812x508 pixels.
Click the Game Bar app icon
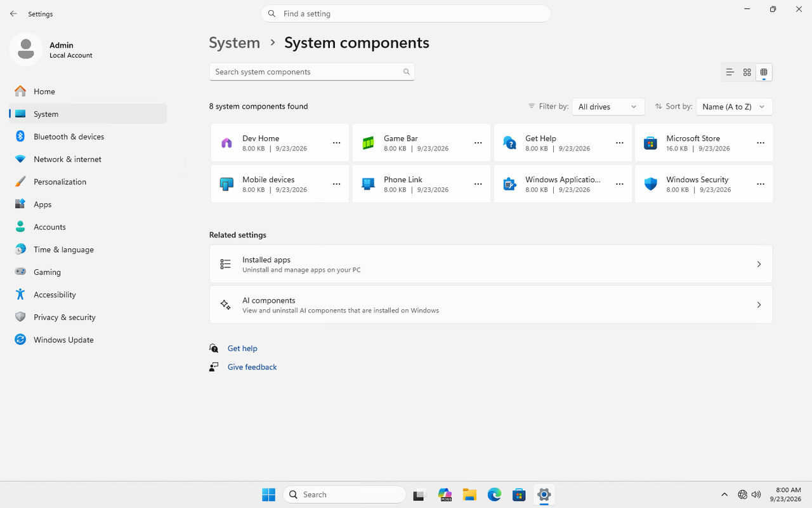click(x=368, y=143)
